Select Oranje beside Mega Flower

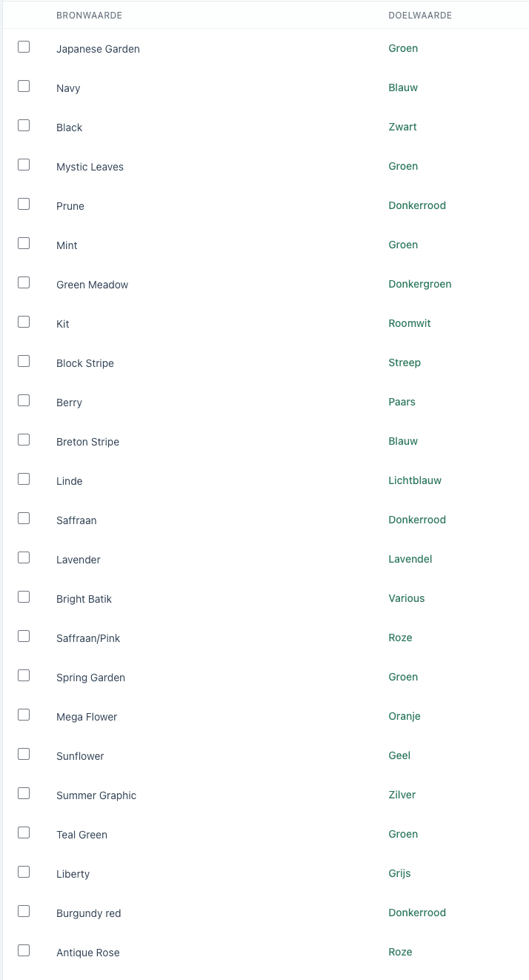click(x=405, y=716)
